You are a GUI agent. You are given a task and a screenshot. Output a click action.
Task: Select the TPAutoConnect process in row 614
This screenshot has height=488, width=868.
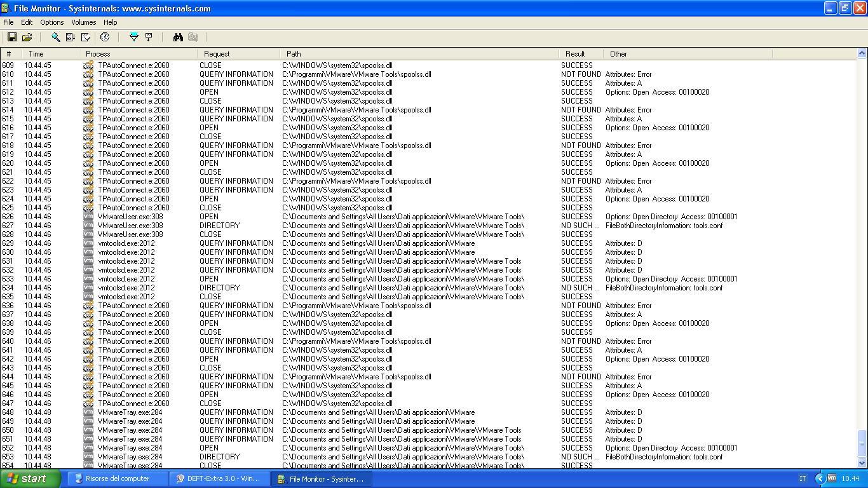coord(133,110)
